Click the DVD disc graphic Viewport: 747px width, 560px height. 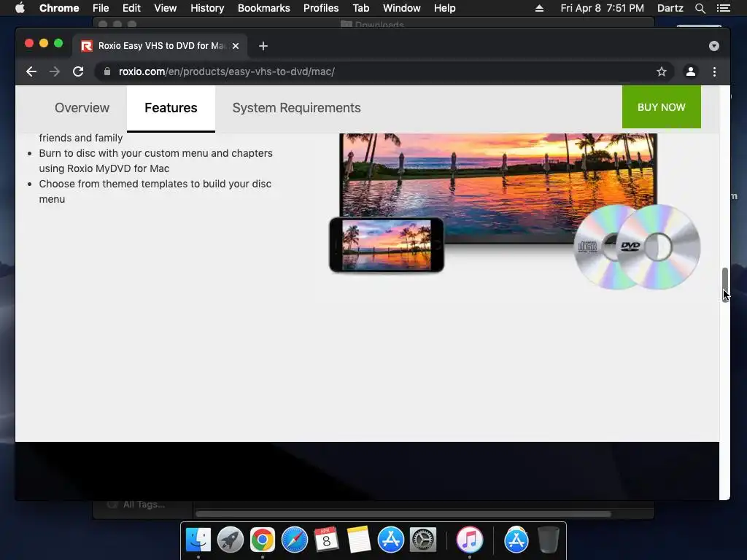tap(657, 246)
